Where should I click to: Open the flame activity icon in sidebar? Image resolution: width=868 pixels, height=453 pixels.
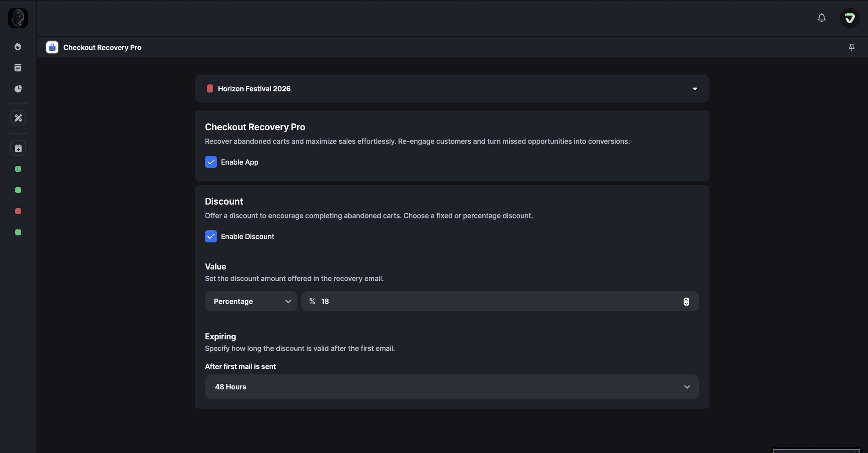pyautogui.click(x=18, y=47)
